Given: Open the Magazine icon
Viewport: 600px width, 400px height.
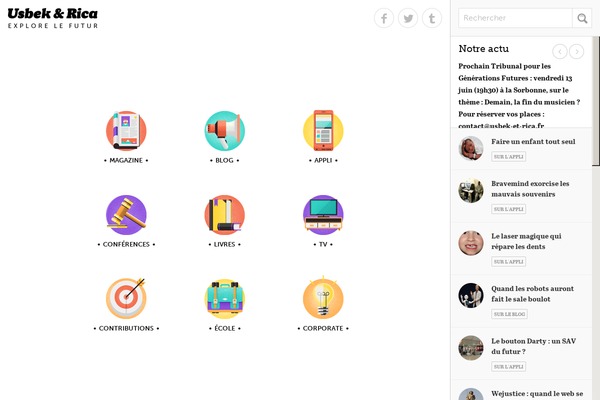Looking at the screenshot, I should click(126, 131).
